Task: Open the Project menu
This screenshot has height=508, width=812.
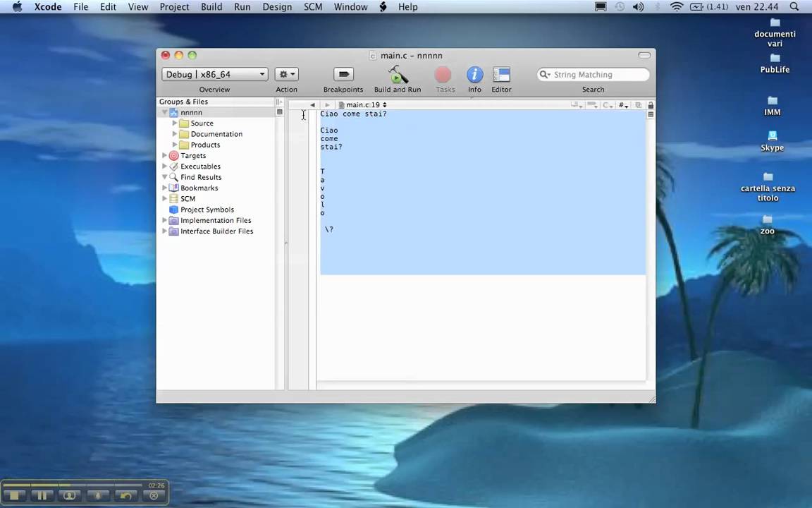Action: click(174, 7)
